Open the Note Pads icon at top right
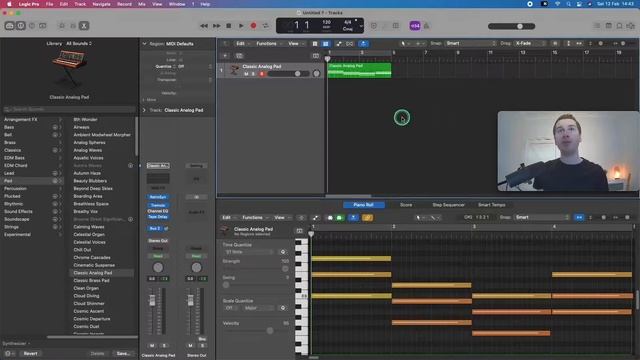Image resolution: width=640 pixels, height=360 pixels. (x=608, y=26)
